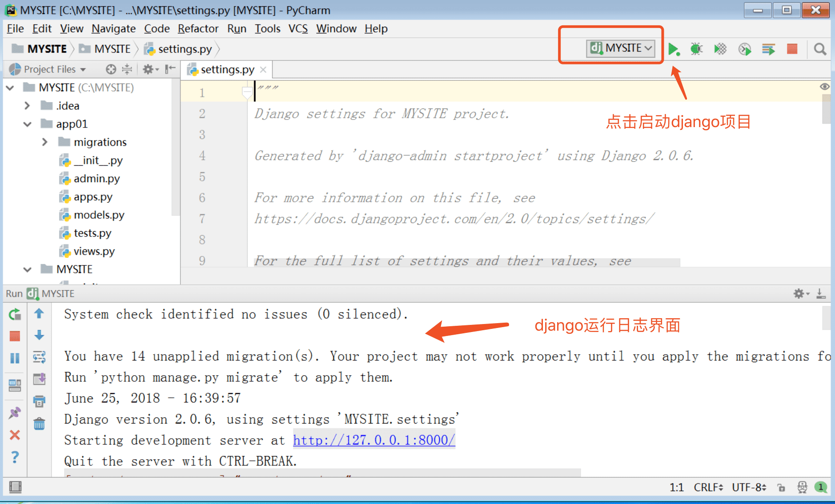The image size is (835, 504).
Task: Click line:column 1:1 indicator
Action: [676, 488]
